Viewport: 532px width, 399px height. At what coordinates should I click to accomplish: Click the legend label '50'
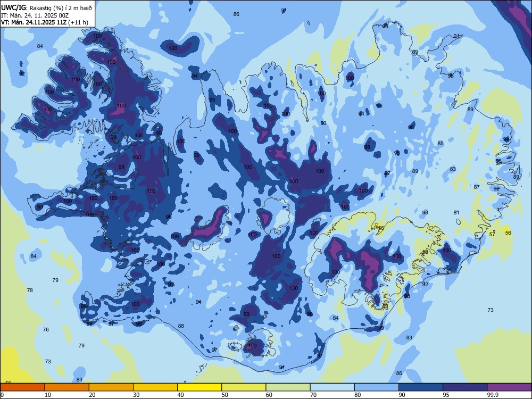pos(225,395)
